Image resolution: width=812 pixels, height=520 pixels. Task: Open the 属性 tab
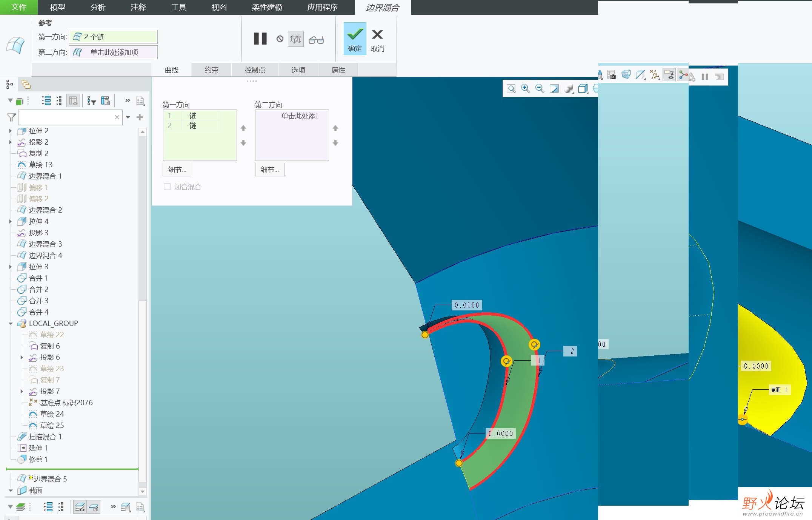click(x=338, y=70)
